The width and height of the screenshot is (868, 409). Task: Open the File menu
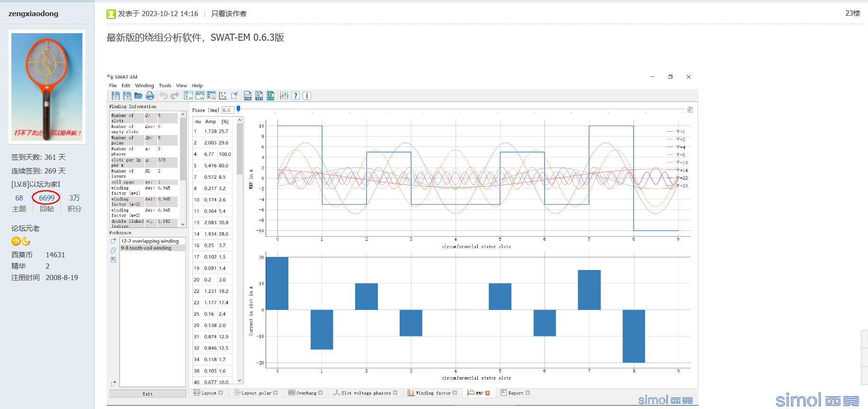(113, 86)
